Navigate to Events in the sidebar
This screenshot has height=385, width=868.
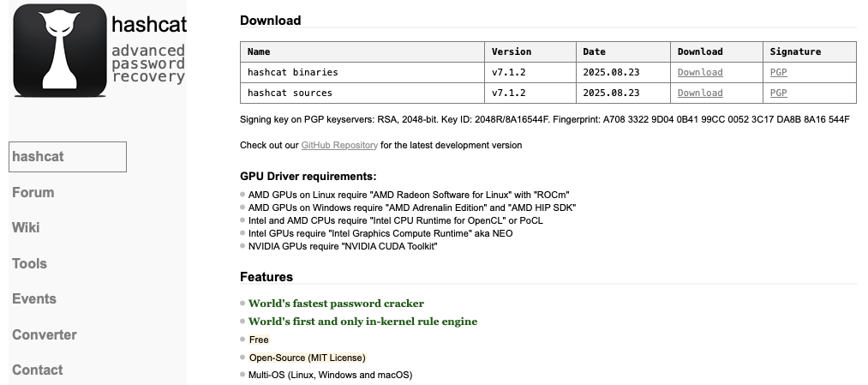click(34, 298)
